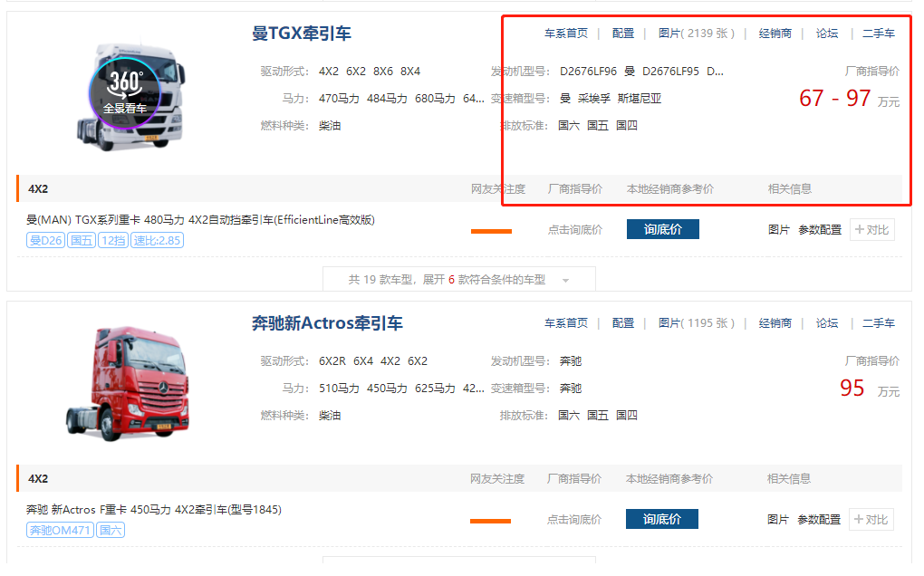Click 询底价 button for 奔驰 Actros model
Viewport: 924px width, 576px height.
[x=662, y=520]
